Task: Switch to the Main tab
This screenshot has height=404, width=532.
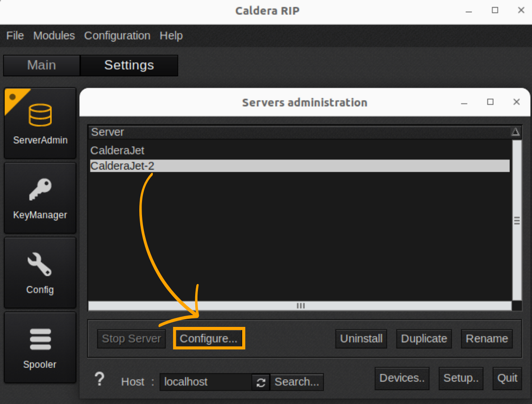Action: tap(41, 65)
